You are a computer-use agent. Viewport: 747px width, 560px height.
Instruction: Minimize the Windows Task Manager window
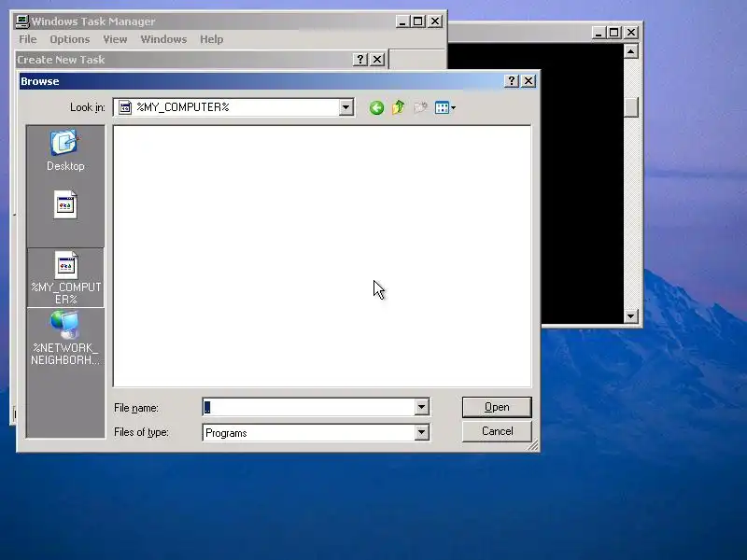coord(402,21)
